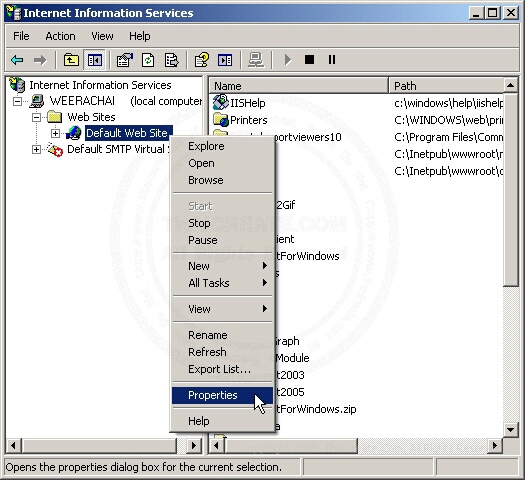This screenshot has width=525, height=480.
Task: Open the Action menu
Action: (60, 36)
